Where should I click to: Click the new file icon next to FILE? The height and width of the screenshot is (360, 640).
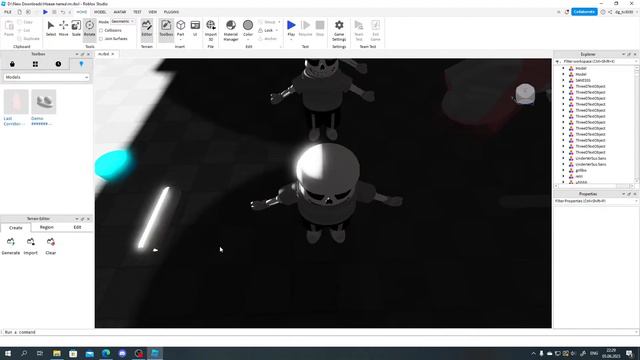click(19, 12)
